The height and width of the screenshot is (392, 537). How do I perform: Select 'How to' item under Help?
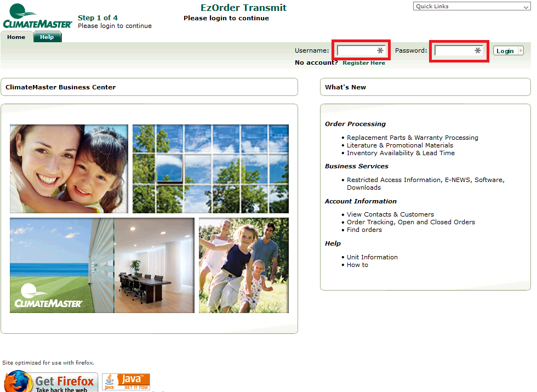click(357, 265)
